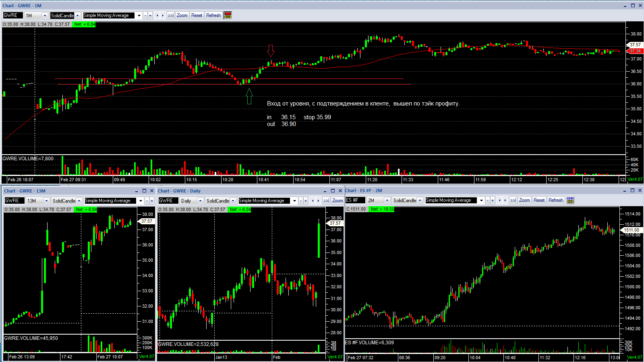Click the minus button in GWRE 13M toolbar

click(x=147, y=201)
